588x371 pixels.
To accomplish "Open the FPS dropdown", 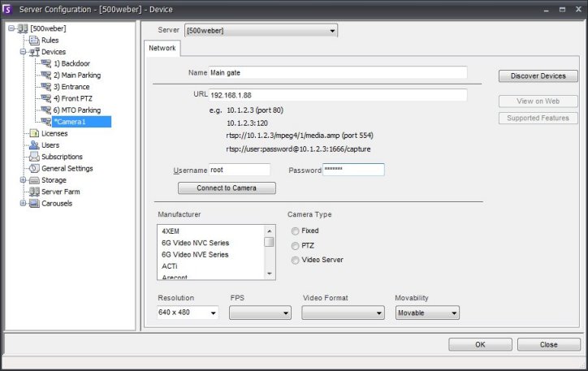I will 260,313.
